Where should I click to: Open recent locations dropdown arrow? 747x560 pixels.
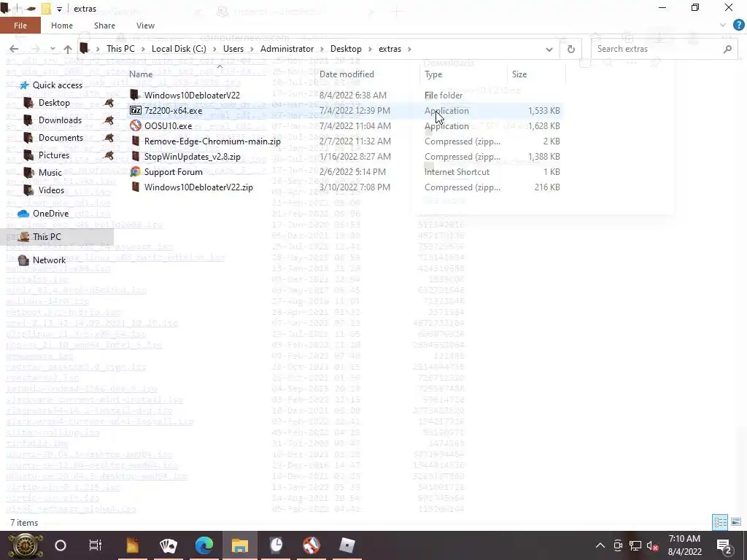(x=53, y=49)
